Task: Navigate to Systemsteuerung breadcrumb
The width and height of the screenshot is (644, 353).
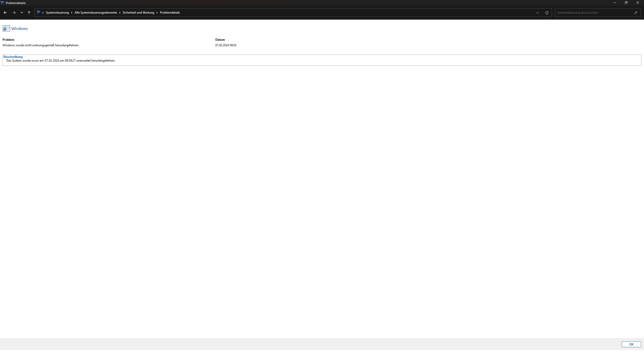Action: click(57, 13)
